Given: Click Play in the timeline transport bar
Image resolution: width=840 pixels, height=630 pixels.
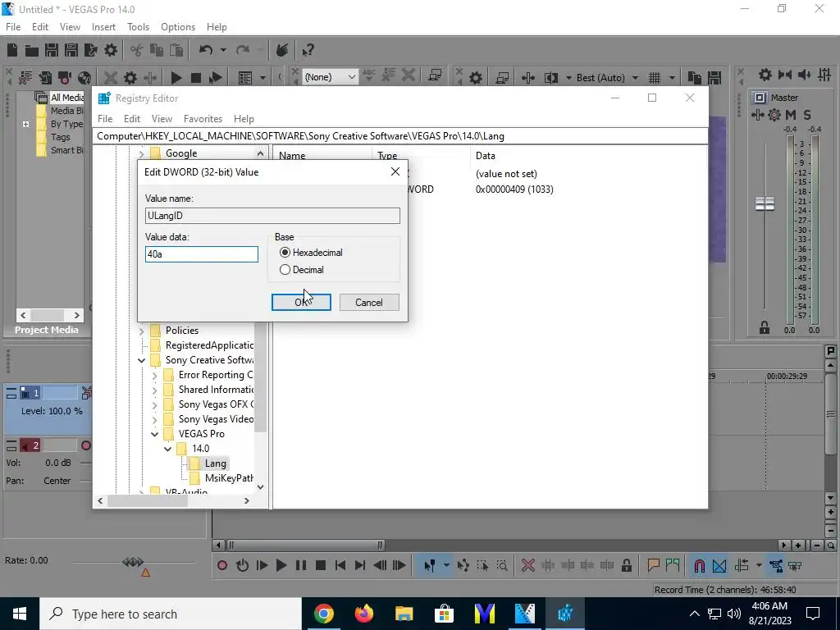Looking at the screenshot, I should (281, 565).
